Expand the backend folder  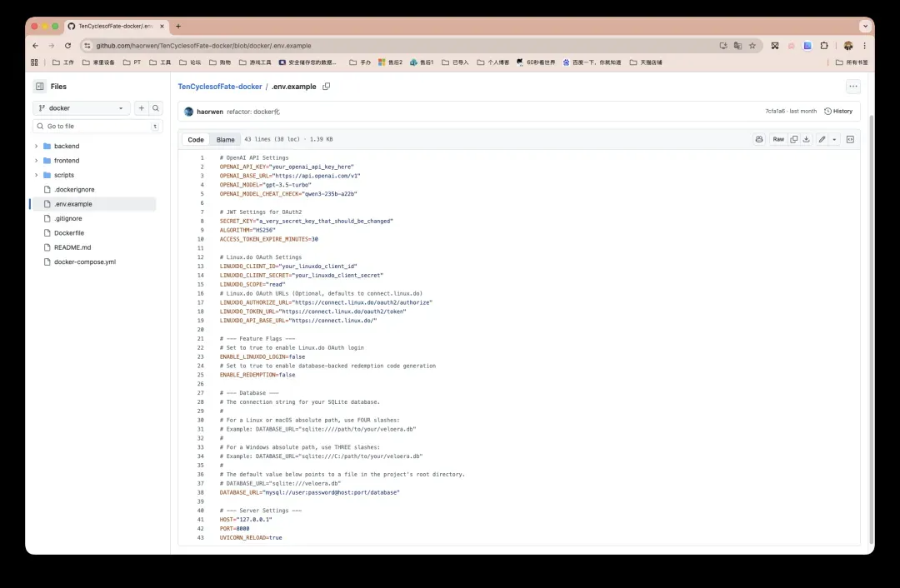67,146
